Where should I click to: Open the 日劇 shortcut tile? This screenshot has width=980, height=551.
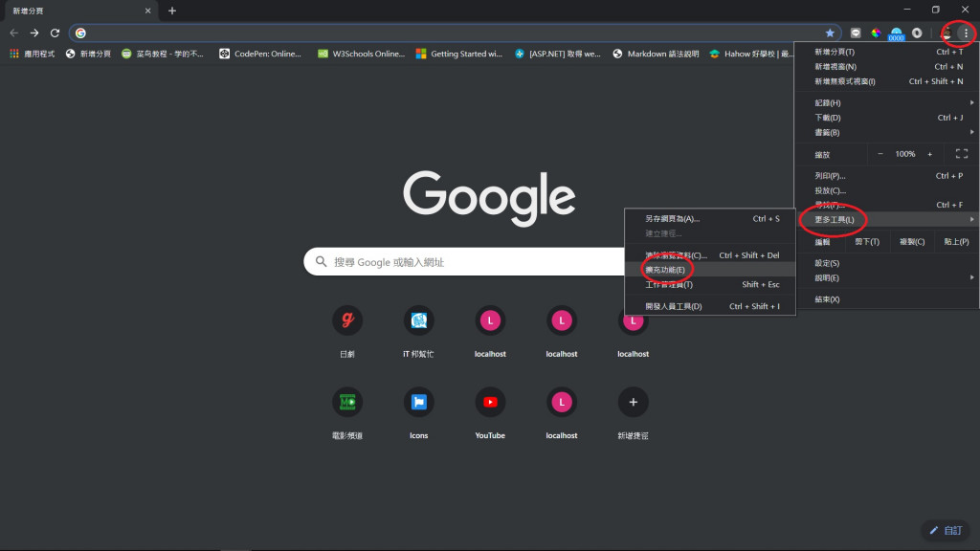346,332
